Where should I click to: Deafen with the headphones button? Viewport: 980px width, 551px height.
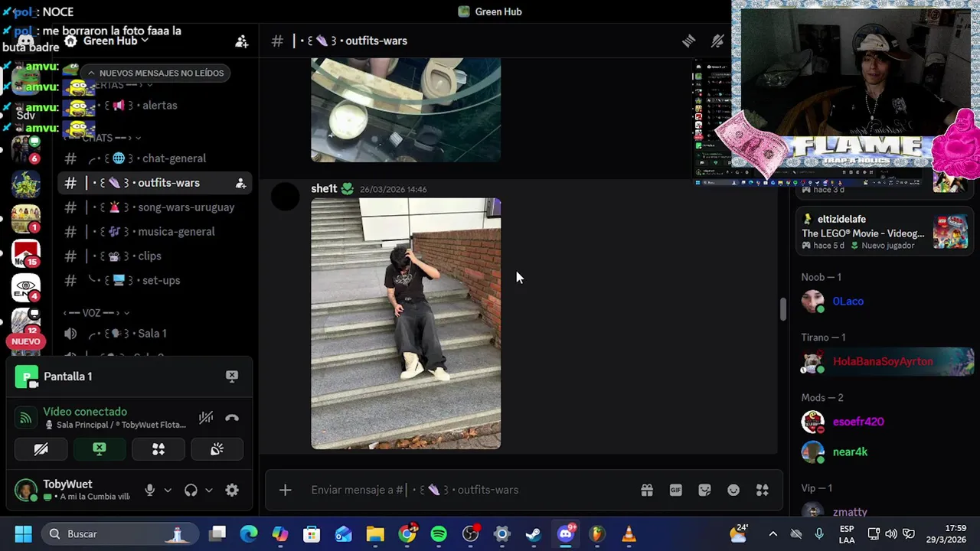[191, 490]
